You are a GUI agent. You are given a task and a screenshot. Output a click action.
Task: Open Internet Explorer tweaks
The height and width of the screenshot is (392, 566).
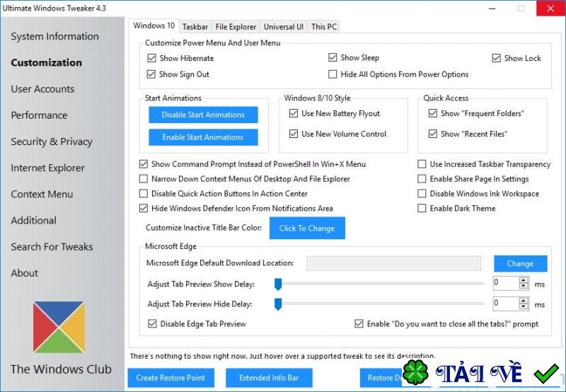click(x=47, y=168)
